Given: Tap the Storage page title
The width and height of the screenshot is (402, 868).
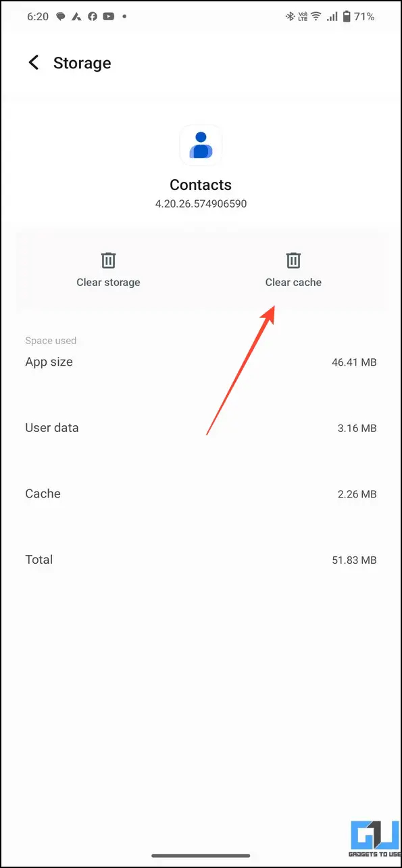Looking at the screenshot, I should (82, 63).
